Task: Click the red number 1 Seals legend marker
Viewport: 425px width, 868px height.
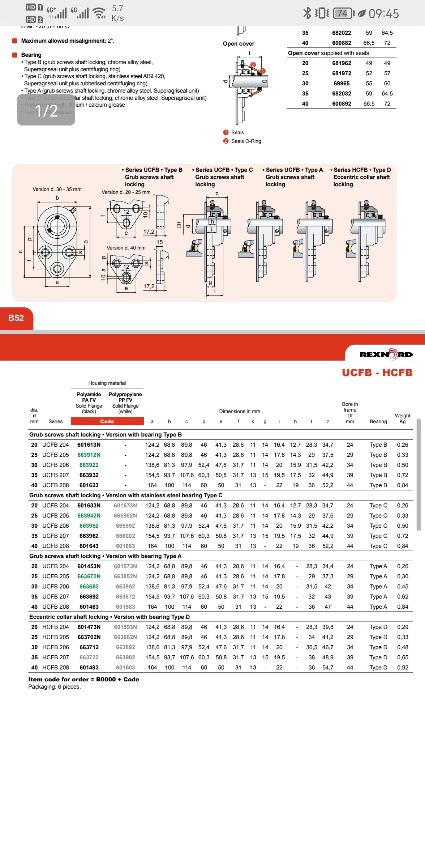Action: pyautogui.click(x=226, y=132)
